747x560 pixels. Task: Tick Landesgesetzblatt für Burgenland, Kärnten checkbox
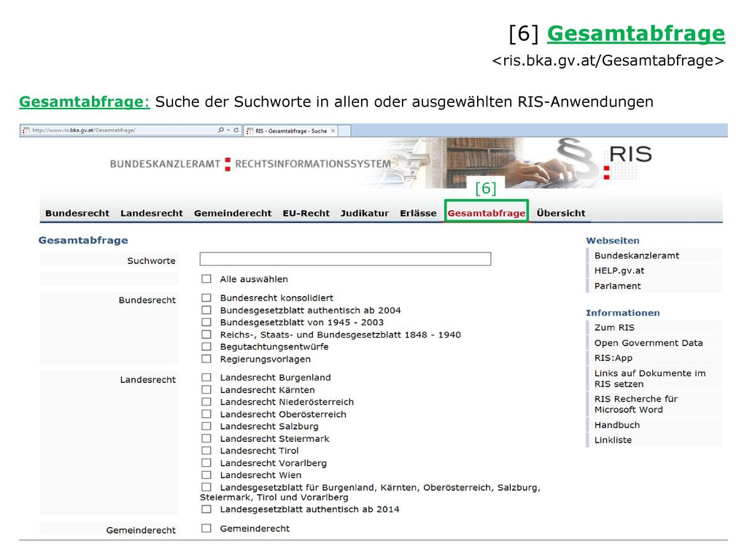206,487
